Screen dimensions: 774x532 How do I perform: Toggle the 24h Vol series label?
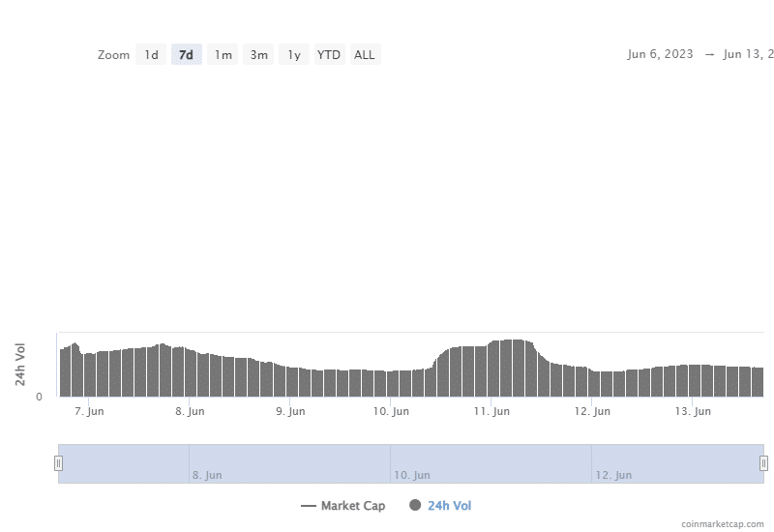coord(449,506)
